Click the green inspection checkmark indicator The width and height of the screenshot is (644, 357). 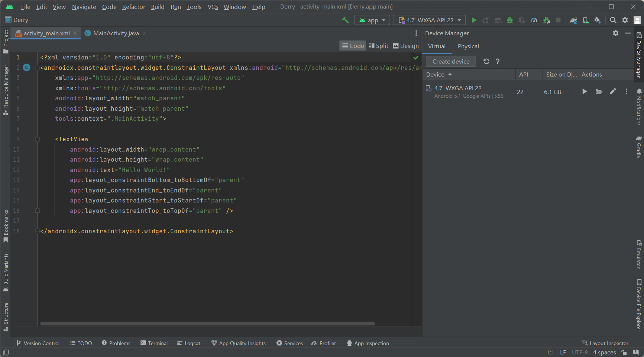click(x=416, y=58)
